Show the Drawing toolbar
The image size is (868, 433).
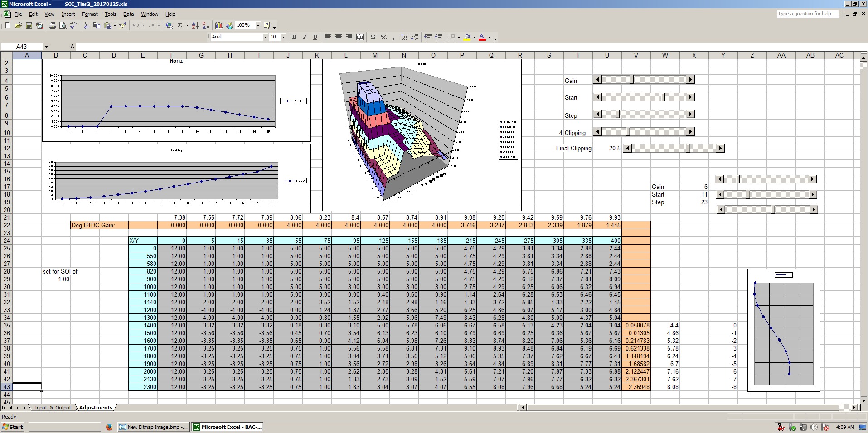point(229,25)
